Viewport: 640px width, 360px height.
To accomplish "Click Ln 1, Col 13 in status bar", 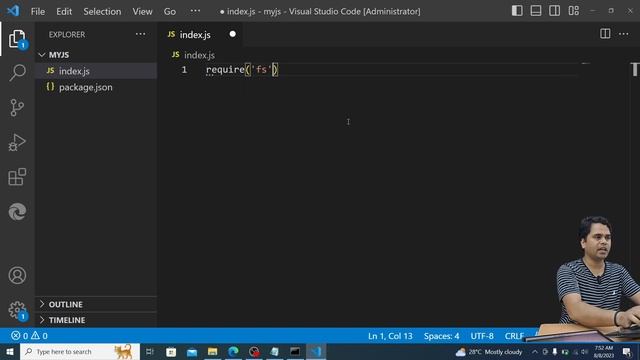I will (390, 336).
